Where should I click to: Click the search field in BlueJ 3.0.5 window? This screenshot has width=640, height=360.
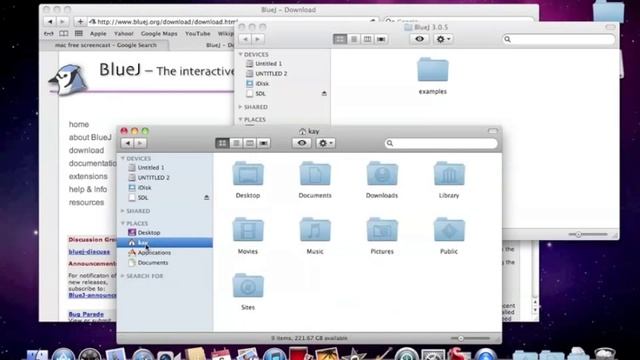click(559, 39)
